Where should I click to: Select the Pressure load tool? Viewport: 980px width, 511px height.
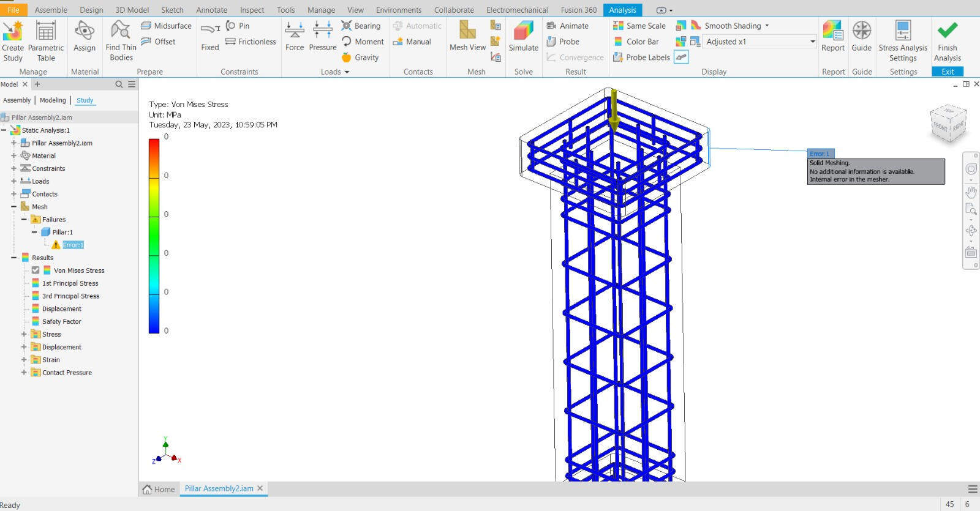323,31
